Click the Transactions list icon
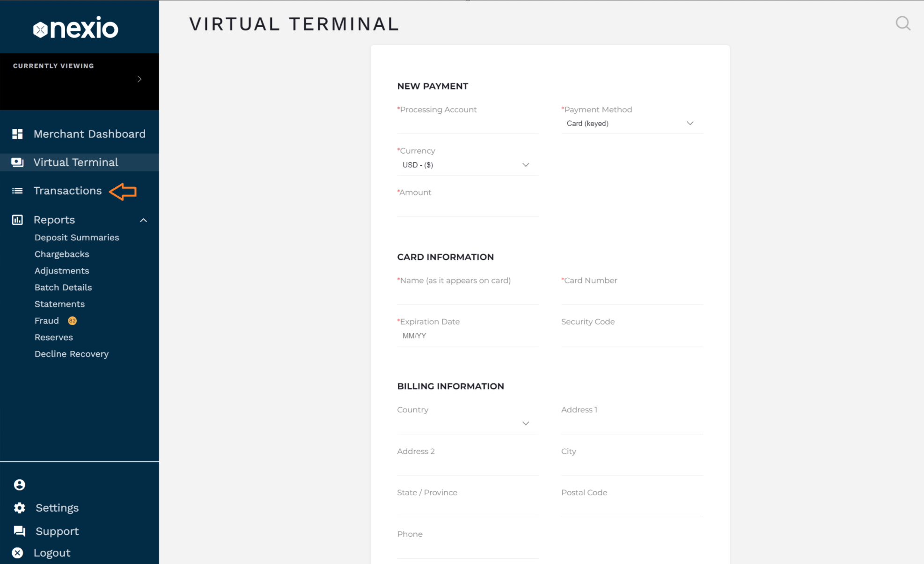924x564 pixels. coord(17,191)
